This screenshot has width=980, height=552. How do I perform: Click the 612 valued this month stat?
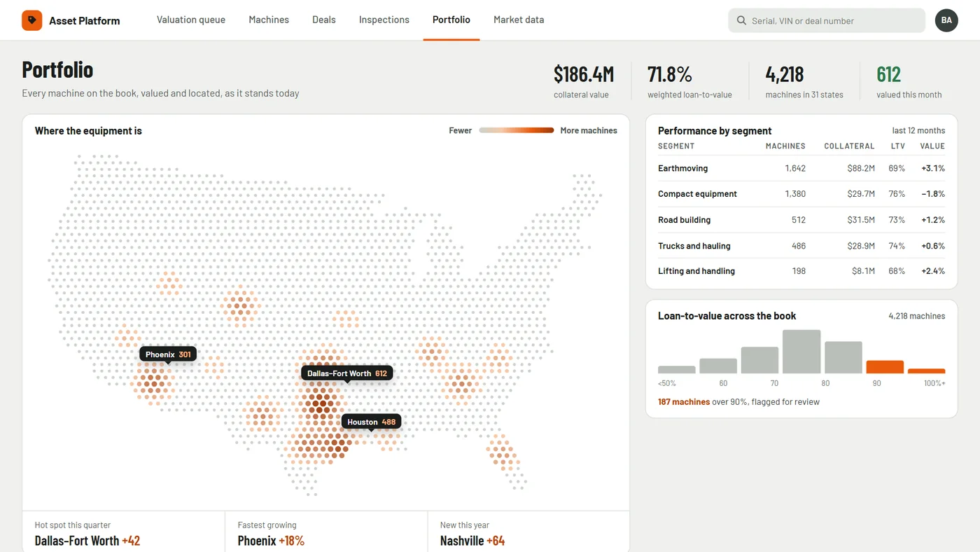tap(909, 81)
